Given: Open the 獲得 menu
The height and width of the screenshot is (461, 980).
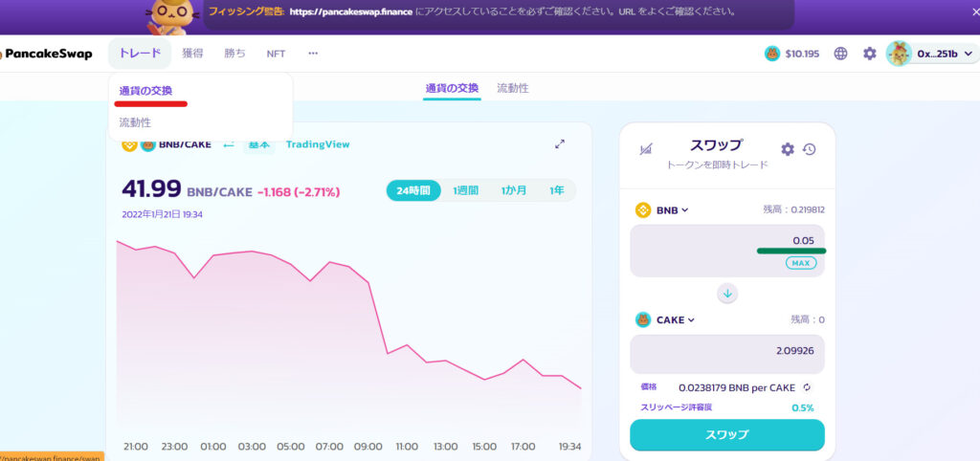Looking at the screenshot, I should pyautogui.click(x=192, y=54).
